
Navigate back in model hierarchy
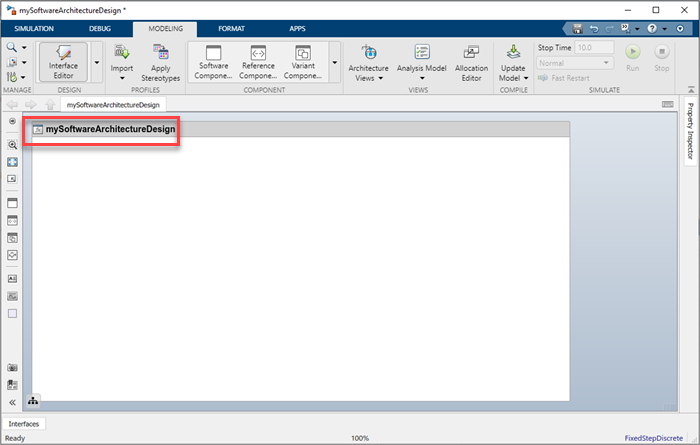[12, 104]
